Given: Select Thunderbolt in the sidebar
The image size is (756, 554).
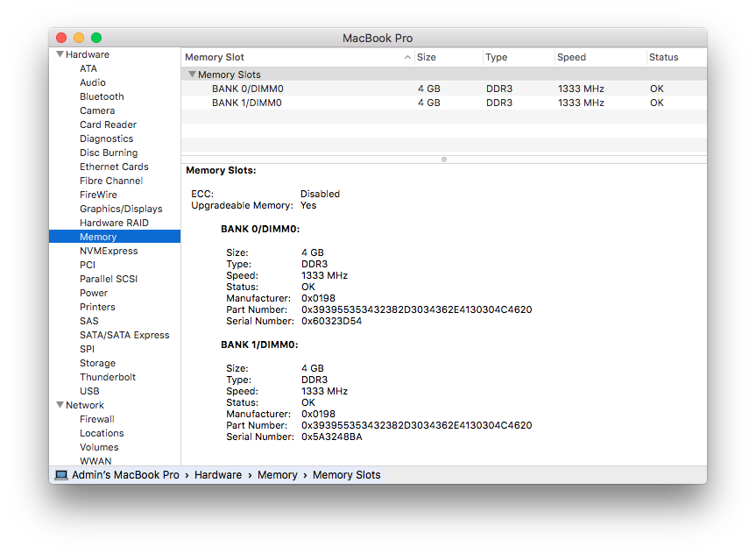Looking at the screenshot, I should (x=108, y=377).
